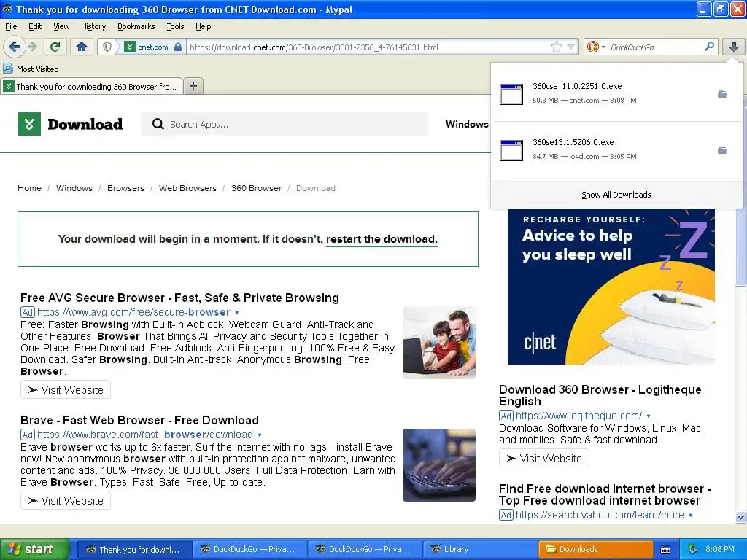Screen dimensions: 747x560
Task: Click the CNET sleep advice banner ad
Action: pyautogui.click(x=611, y=287)
